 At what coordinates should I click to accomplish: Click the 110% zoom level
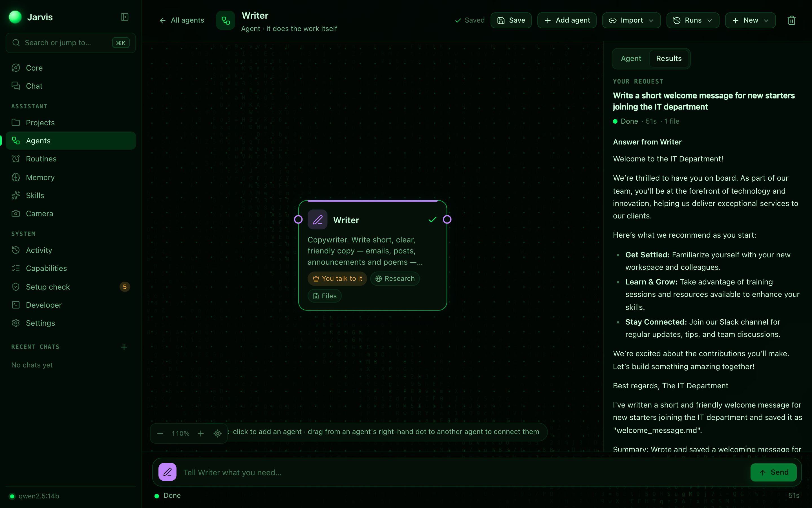pos(180,433)
